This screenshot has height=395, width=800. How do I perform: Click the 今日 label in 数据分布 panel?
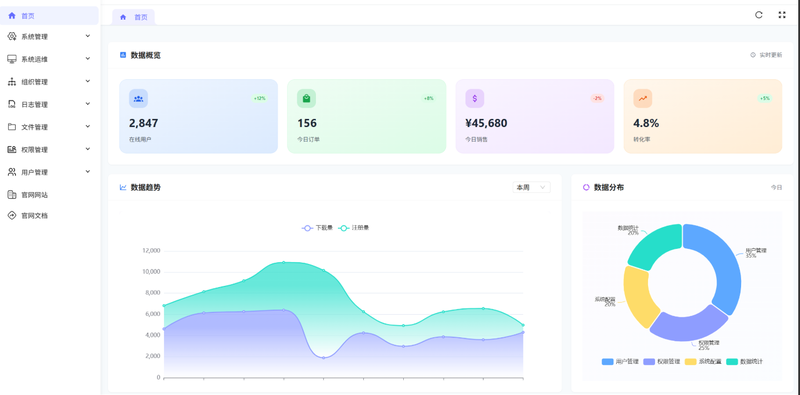pos(776,187)
